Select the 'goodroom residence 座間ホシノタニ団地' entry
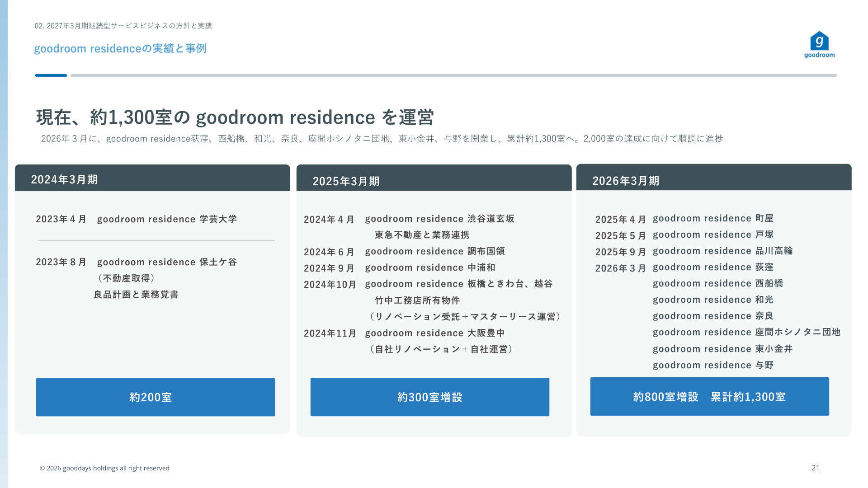Image resolution: width=868 pixels, height=488 pixels. 747,332
